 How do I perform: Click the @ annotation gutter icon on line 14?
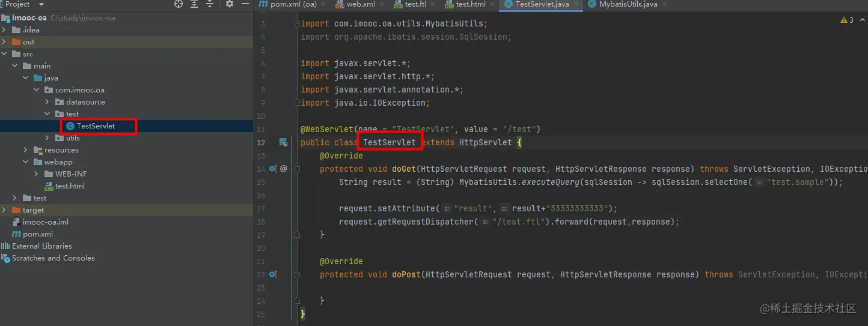pyautogui.click(x=284, y=169)
